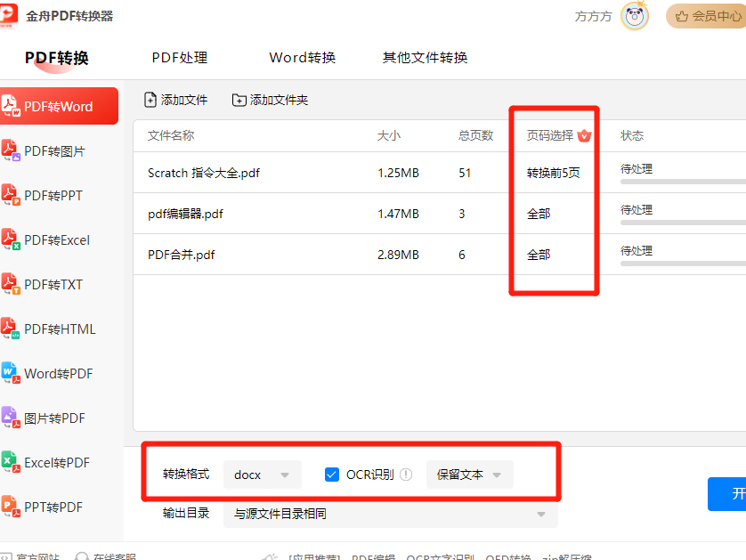Click 全部 page selection for pdf编辑器.pdf
This screenshot has height=560, width=746.
tap(539, 214)
